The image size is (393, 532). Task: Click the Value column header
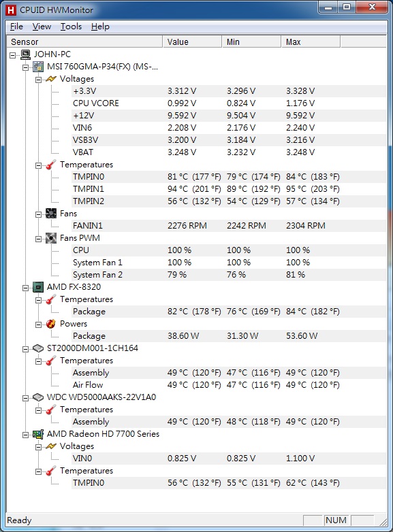pos(192,41)
